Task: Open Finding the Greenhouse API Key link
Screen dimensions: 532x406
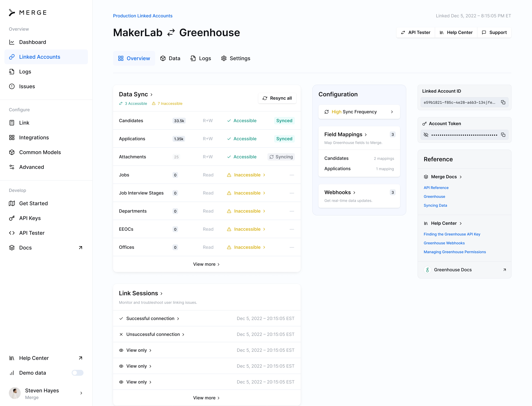Action: [x=452, y=234]
